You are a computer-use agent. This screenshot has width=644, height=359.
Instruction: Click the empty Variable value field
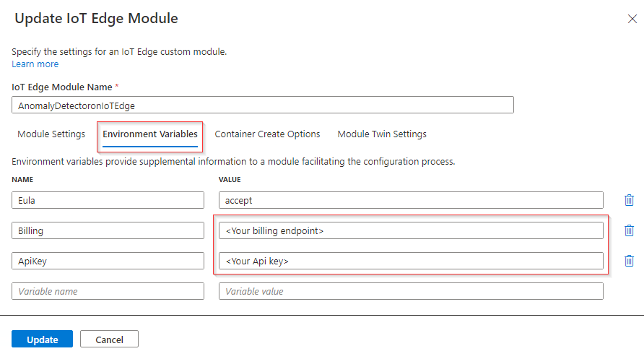tap(411, 291)
